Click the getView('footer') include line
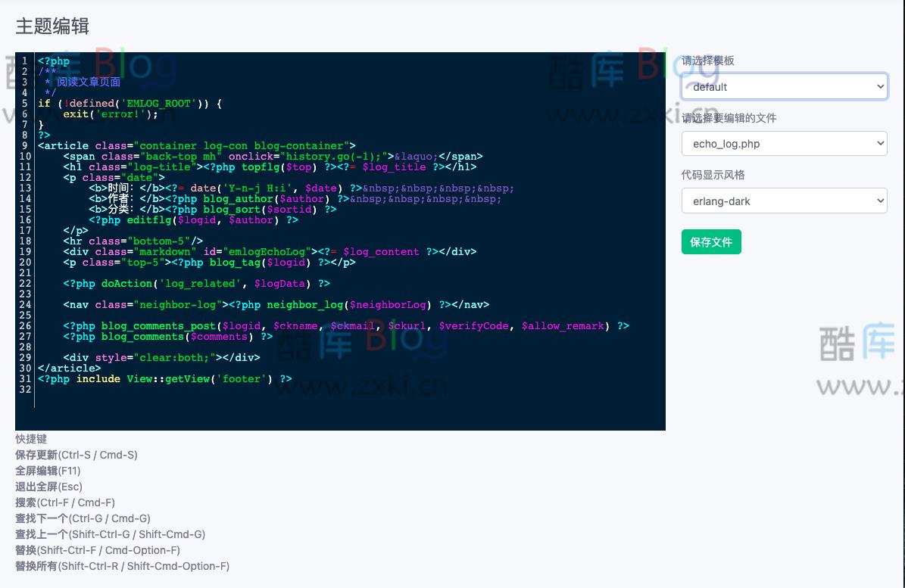 click(x=164, y=379)
